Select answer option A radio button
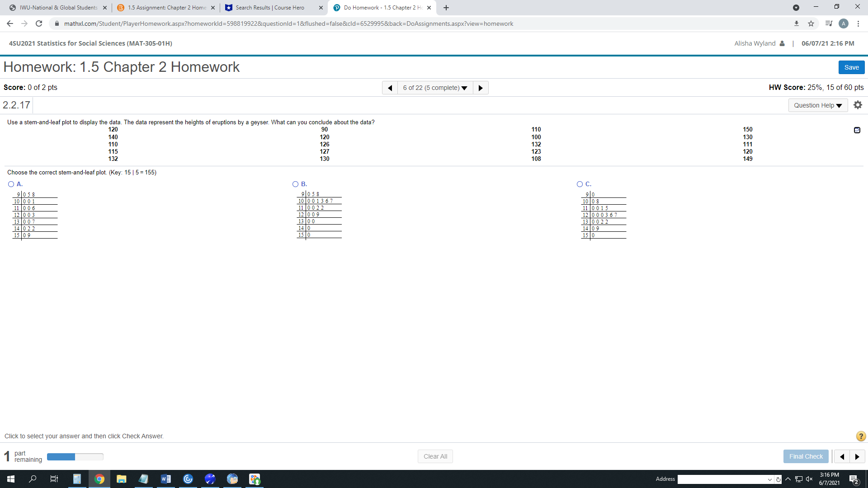The width and height of the screenshot is (868, 488). pos(11,184)
